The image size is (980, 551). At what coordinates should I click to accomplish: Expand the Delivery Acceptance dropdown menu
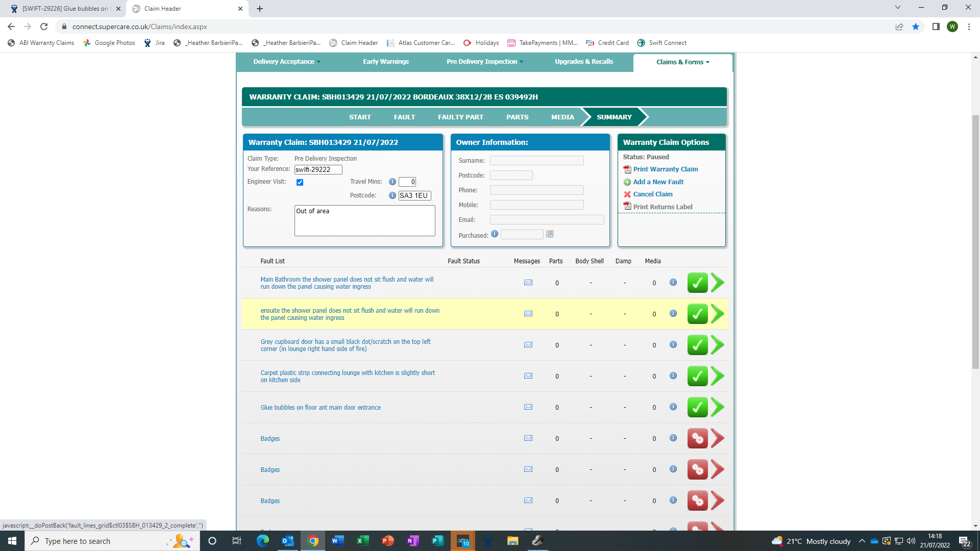pyautogui.click(x=287, y=62)
